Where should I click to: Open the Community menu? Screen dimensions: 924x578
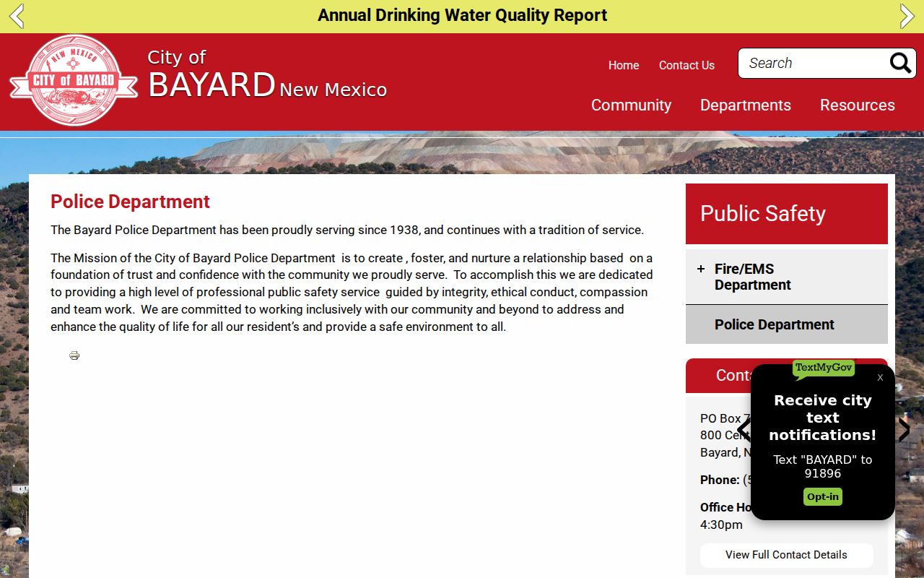pyautogui.click(x=631, y=105)
